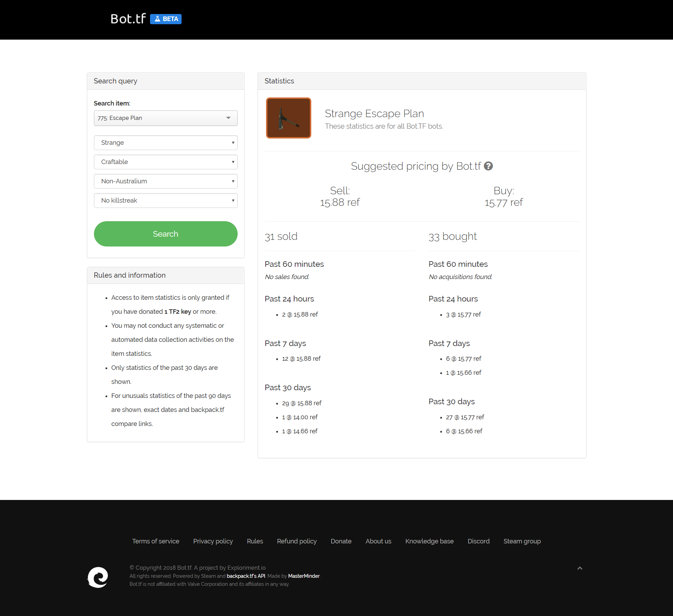Open Knowledge base from footer
This screenshot has width=673, height=616.
point(429,541)
